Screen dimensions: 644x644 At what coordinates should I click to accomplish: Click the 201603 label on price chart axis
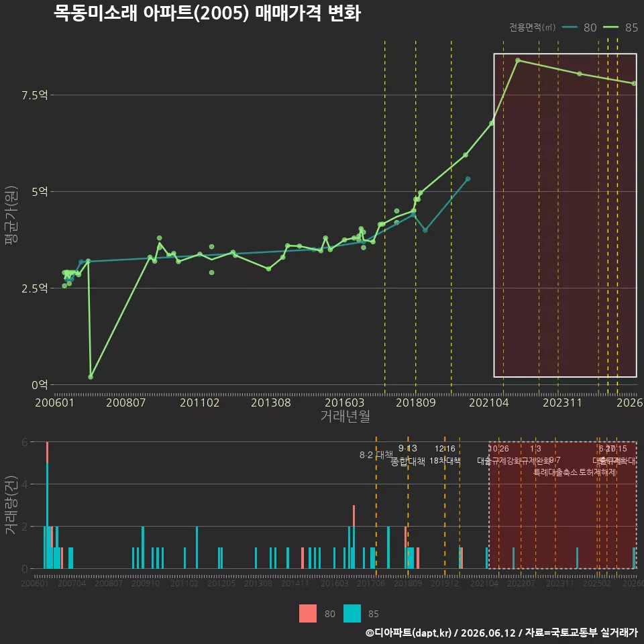pos(345,402)
